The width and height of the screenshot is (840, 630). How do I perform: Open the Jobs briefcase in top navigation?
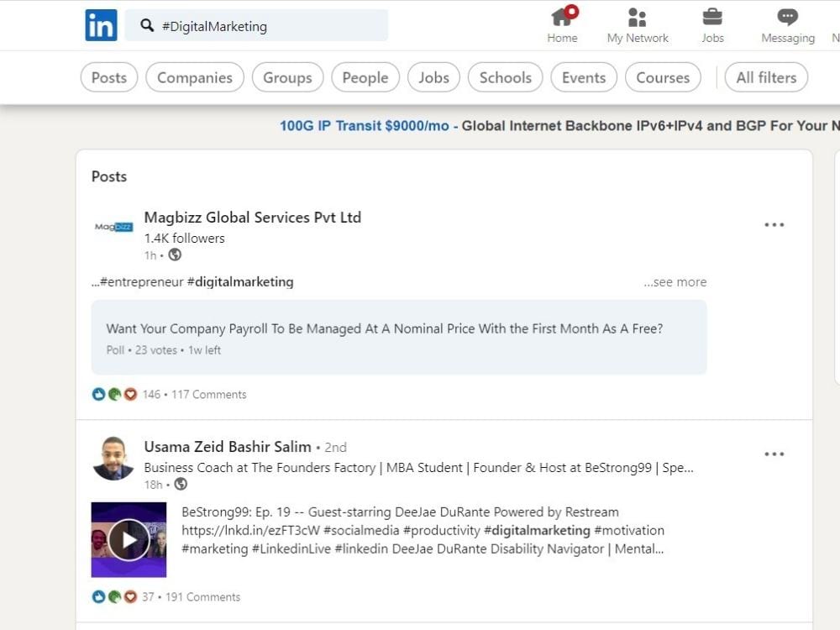point(712,24)
